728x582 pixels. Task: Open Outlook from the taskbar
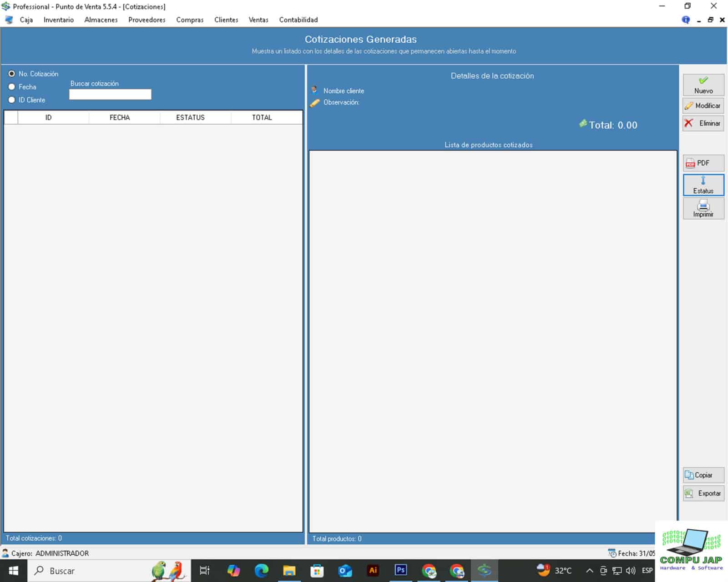[x=345, y=571]
